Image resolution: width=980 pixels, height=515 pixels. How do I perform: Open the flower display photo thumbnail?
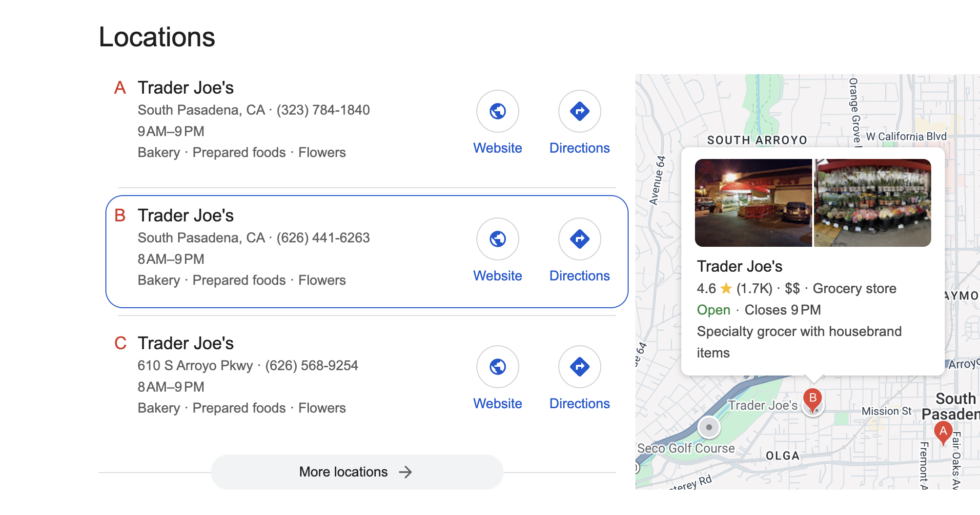[x=873, y=203]
